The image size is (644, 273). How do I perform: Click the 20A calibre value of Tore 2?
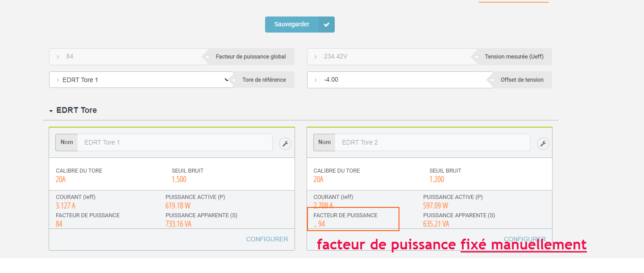(x=319, y=179)
